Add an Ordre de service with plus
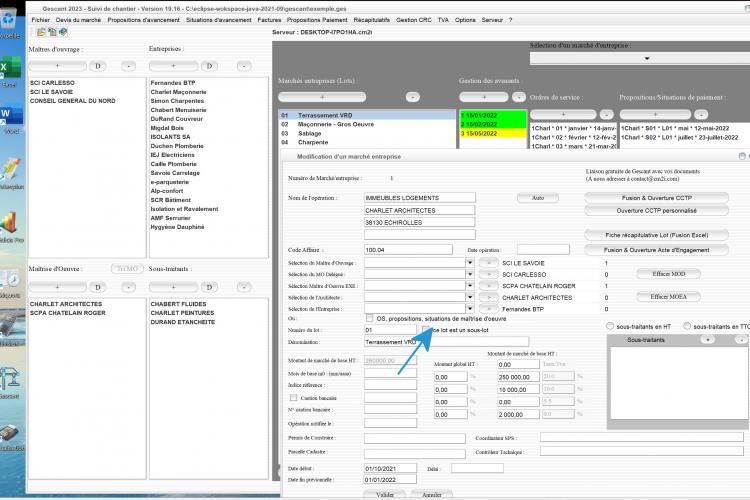Image resolution: width=750 pixels, height=500 pixels. click(563, 115)
